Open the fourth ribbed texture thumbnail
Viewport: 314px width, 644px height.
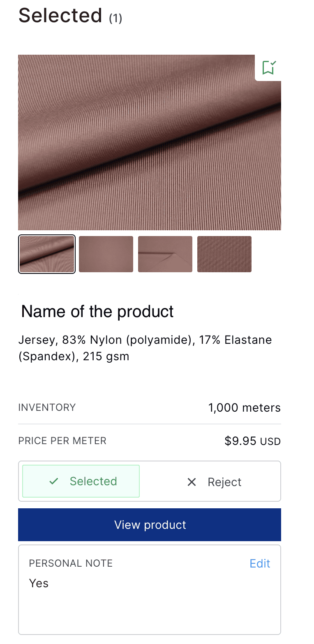point(224,254)
